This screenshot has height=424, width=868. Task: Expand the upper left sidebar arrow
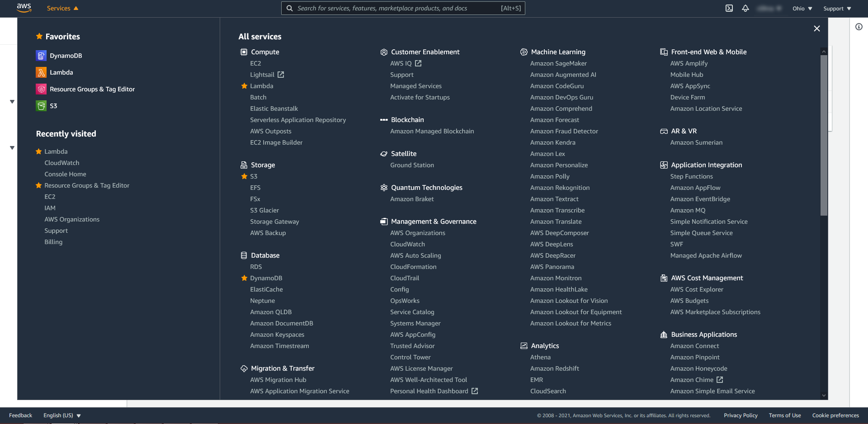[x=12, y=102]
